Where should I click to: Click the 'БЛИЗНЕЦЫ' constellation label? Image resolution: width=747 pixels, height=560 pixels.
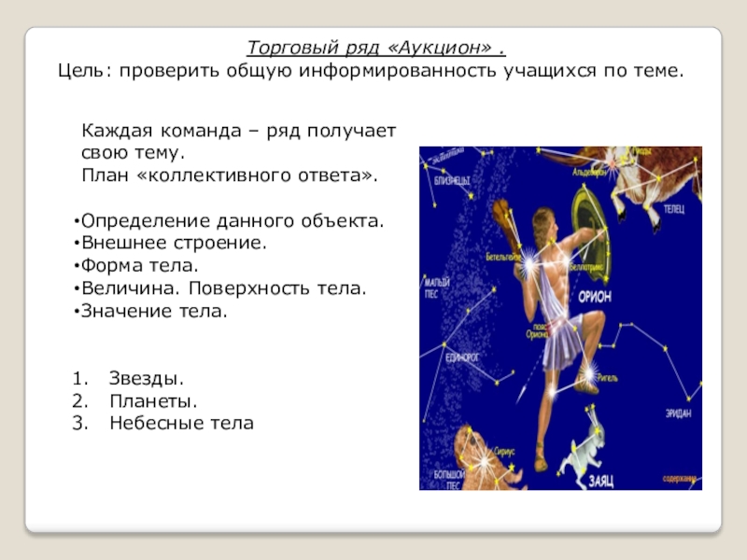click(452, 180)
